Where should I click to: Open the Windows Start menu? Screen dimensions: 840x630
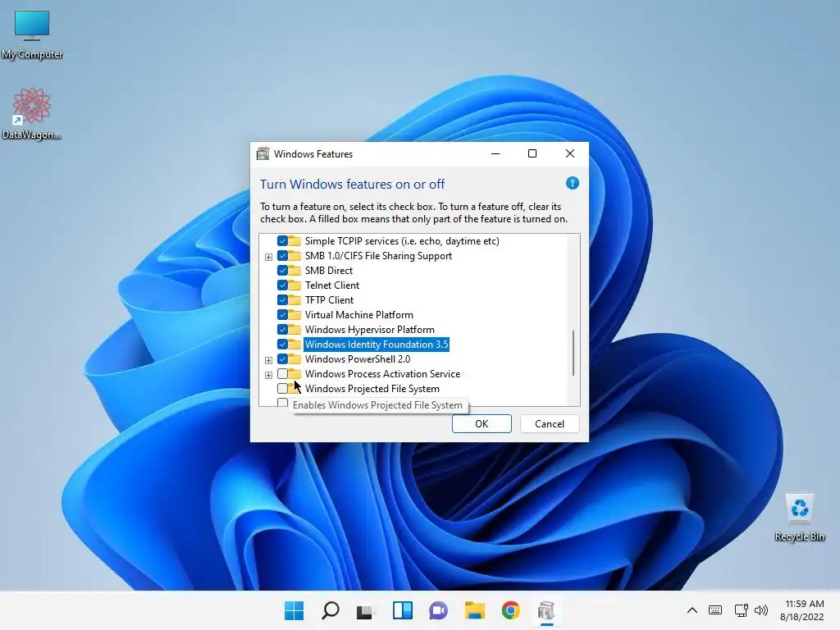coord(294,610)
